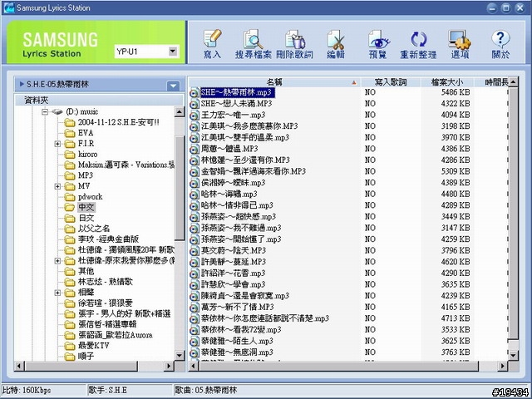The height and width of the screenshot is (399, 532).
Task: Click the 資料夾 folder panel header
Action: (99, 100)
